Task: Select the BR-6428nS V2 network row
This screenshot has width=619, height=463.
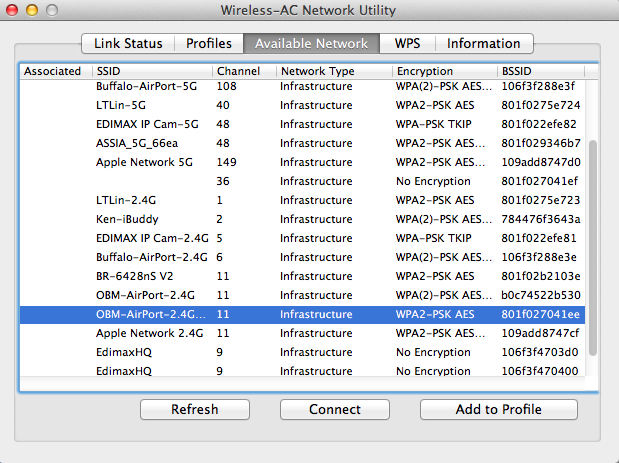Action: (302, 276)
